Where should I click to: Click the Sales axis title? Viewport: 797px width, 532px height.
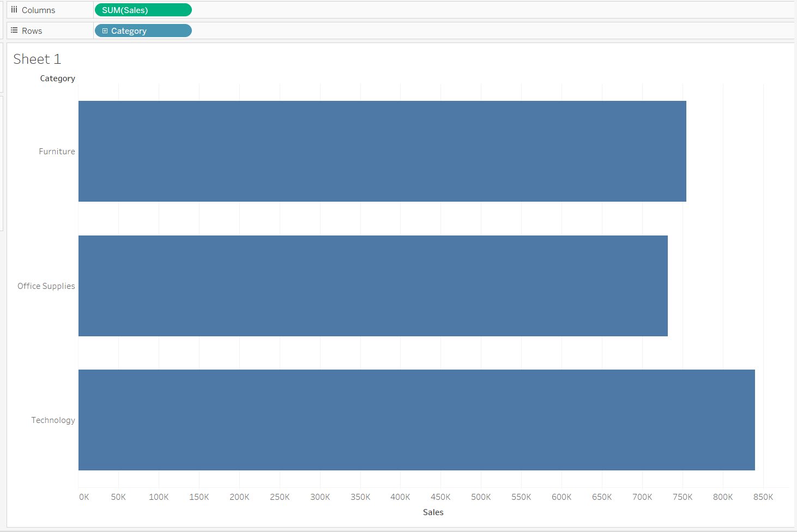[x=433, y=512]
